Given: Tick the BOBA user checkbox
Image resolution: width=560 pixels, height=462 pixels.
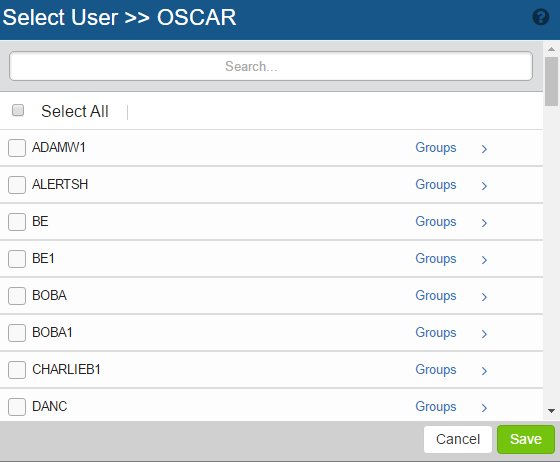Looking at the screenshot, I should [17, 296].
